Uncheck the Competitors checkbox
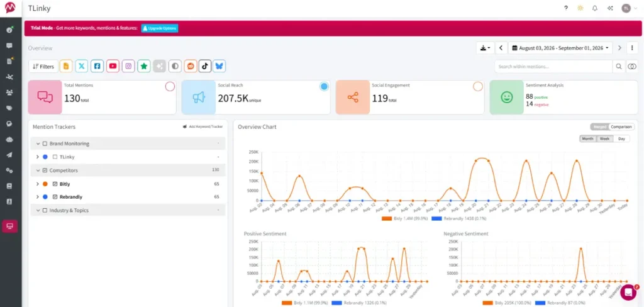644x307 pixels. (45, 170)
